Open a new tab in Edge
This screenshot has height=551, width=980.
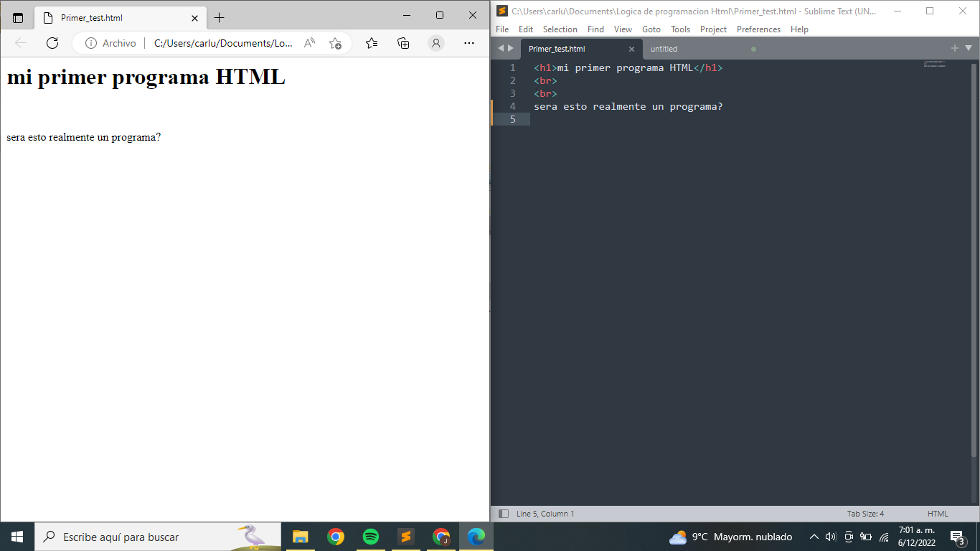coord(220,17)
